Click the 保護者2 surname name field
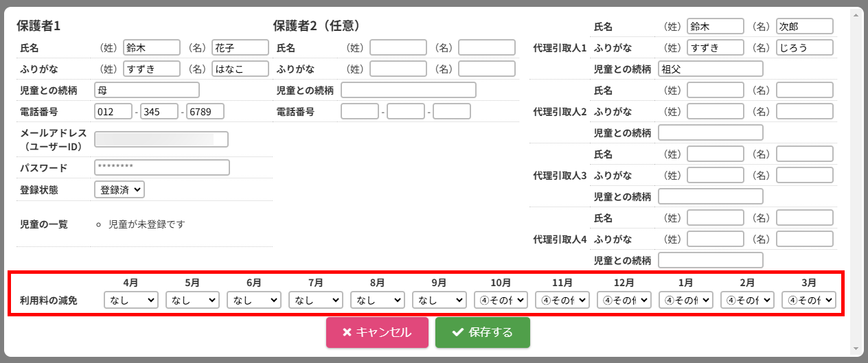Screen dimensions: 868x363 point(398,47)
